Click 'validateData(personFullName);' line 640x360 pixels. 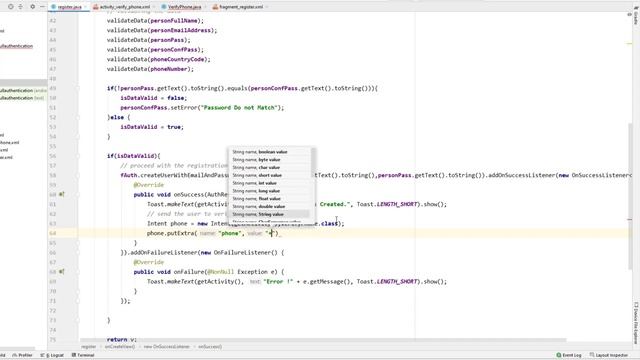(155, 20)
